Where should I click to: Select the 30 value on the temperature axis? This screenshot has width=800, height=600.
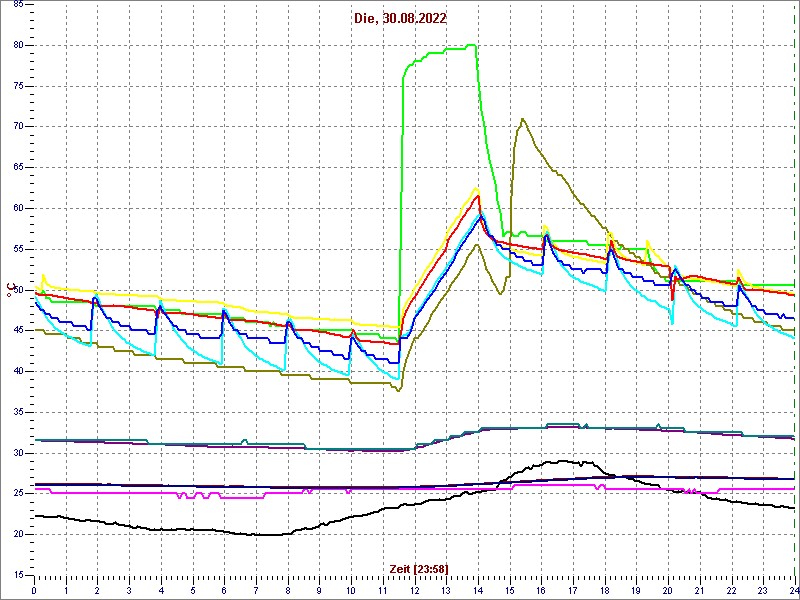pos(17,453)
